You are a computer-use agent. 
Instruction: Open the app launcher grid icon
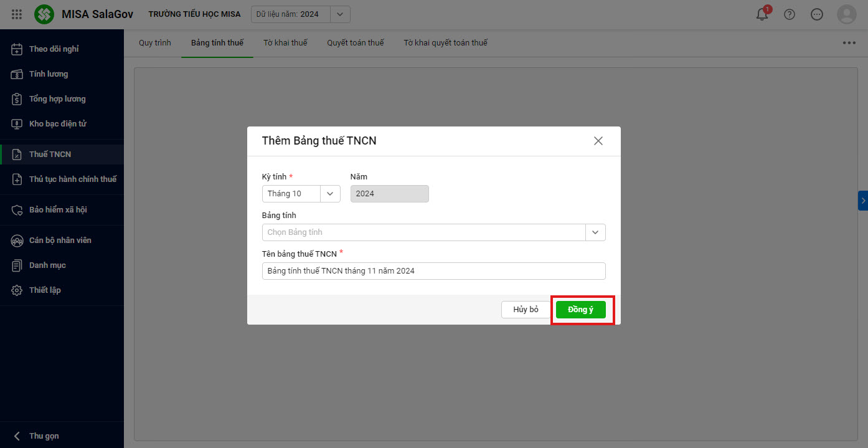(x=17, y=14)
